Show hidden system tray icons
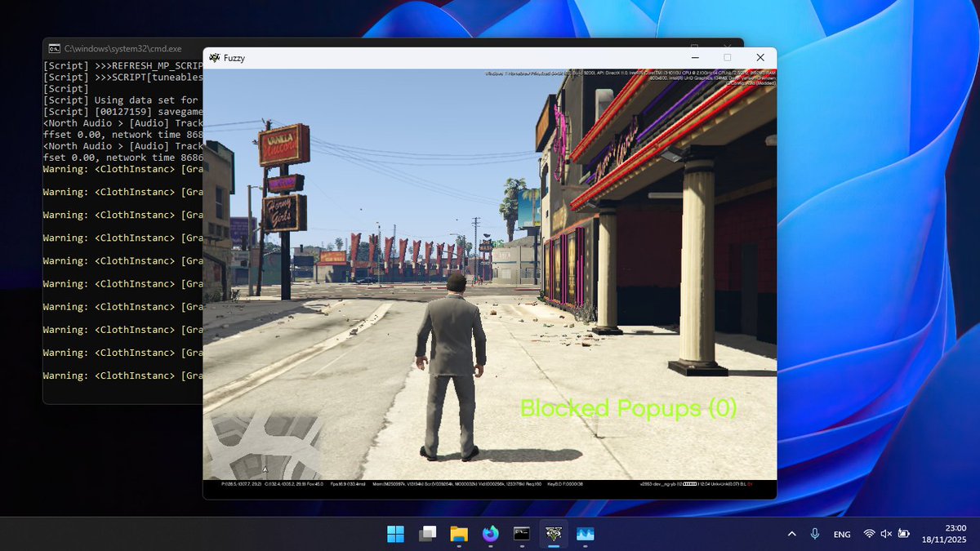 (x=791, y=534)
